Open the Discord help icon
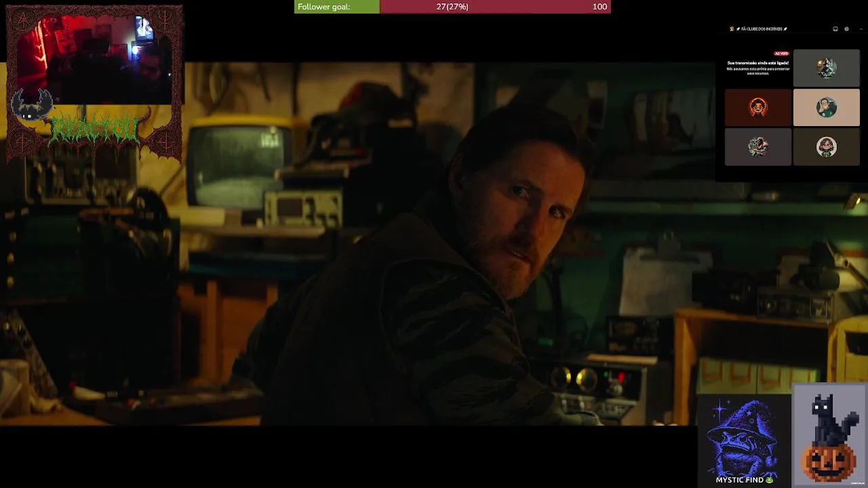Image resolution: width=868 pixels, height=488 pixels. [x=846, y=29]
